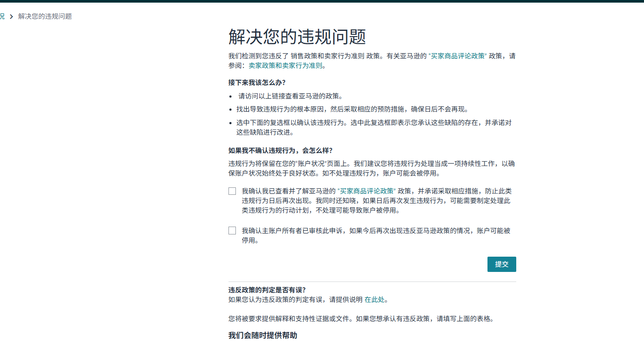Click the 如果我不确认违规行为，会怎么样？ heading
The image size is (644, 346).
tap(280, 150)
